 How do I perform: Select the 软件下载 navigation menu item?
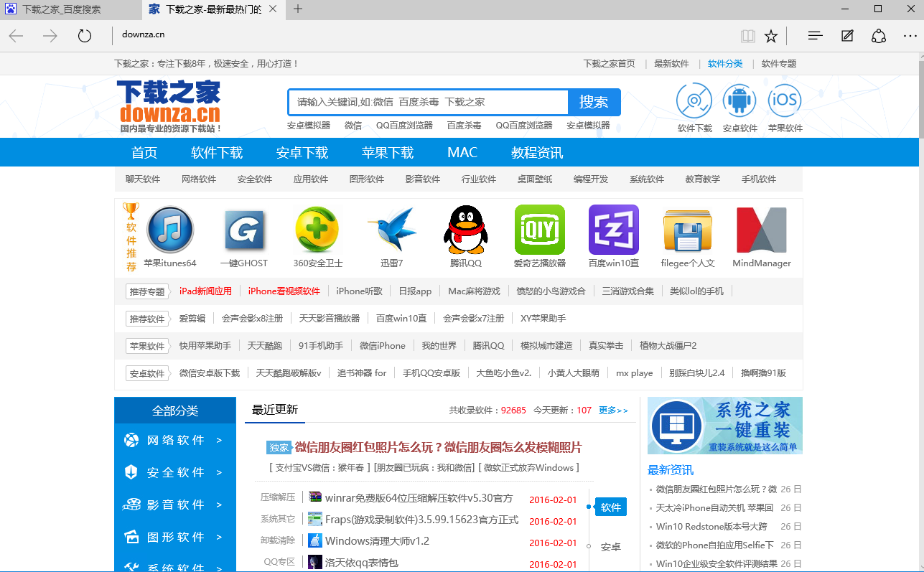pyautogui.click(x=217, y=152)
